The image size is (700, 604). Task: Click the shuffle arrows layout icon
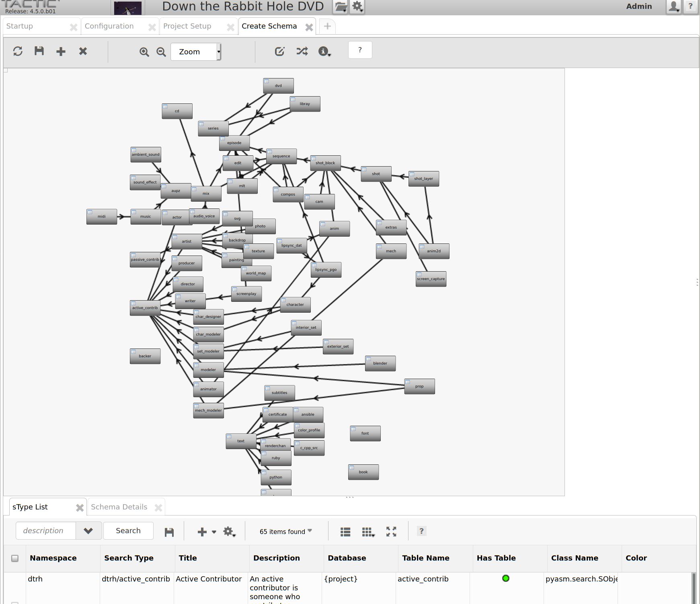(302, 51)
